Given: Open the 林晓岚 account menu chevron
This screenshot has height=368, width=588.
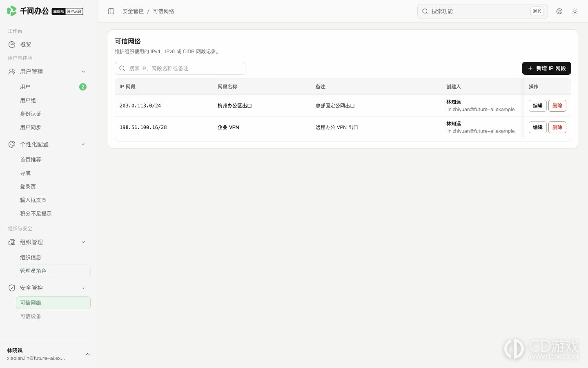Looking at the screenshot, I should coord(88,354).
